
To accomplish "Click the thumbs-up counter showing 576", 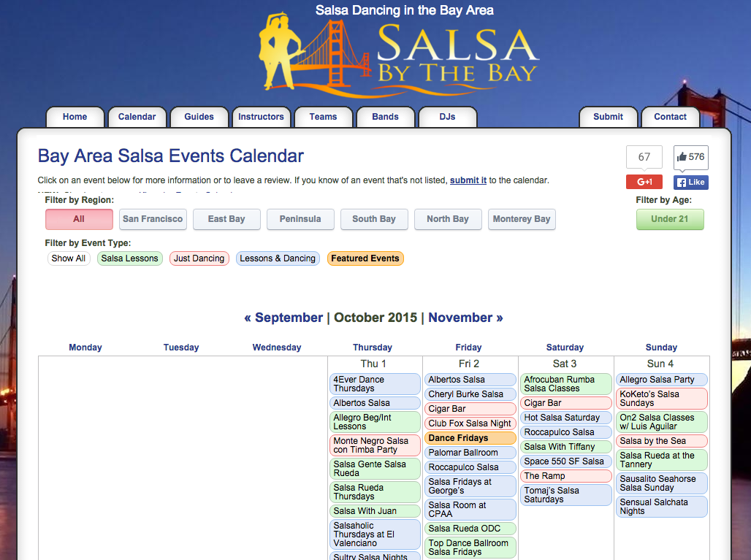I will 690,156.
